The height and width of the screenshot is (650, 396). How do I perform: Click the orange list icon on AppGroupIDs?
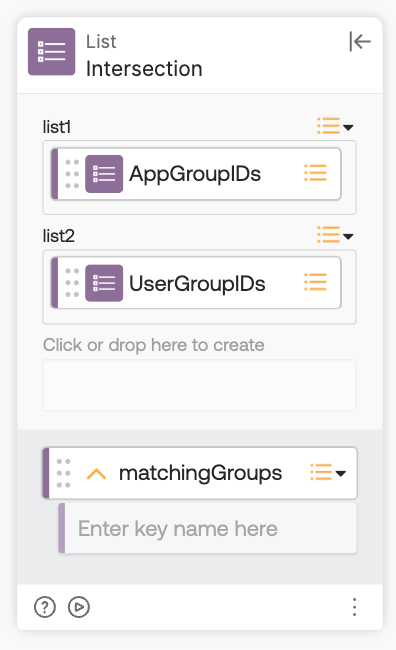pyautogui.click(x=316, y=173)
